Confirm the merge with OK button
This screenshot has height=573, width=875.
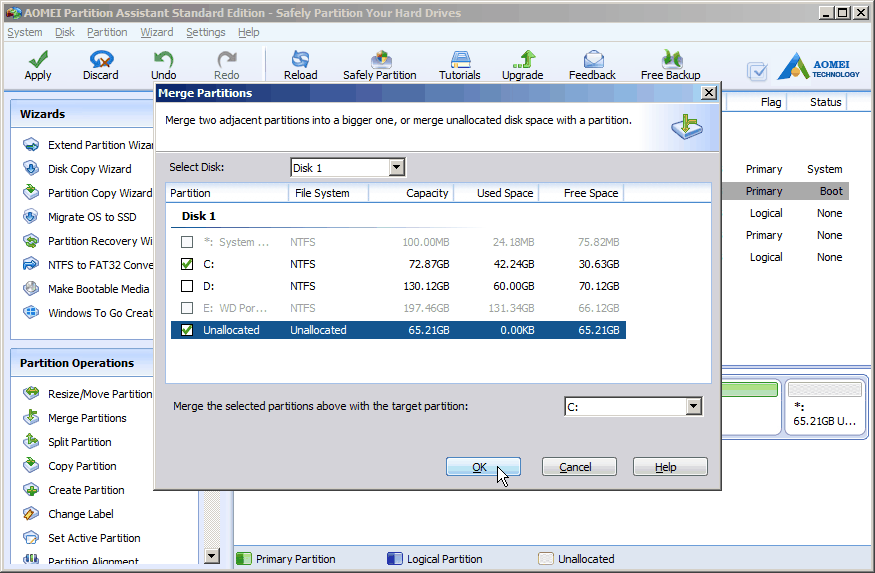483,467
